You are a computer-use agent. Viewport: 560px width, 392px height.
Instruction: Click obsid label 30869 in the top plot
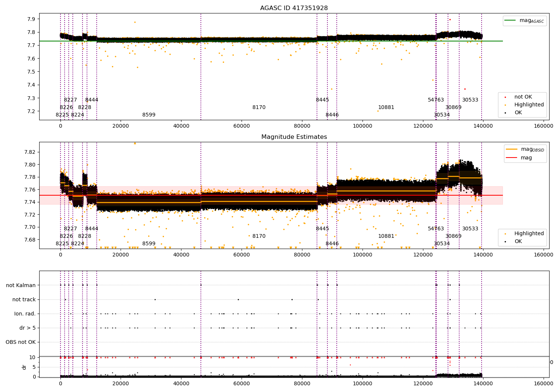(453, 108)
